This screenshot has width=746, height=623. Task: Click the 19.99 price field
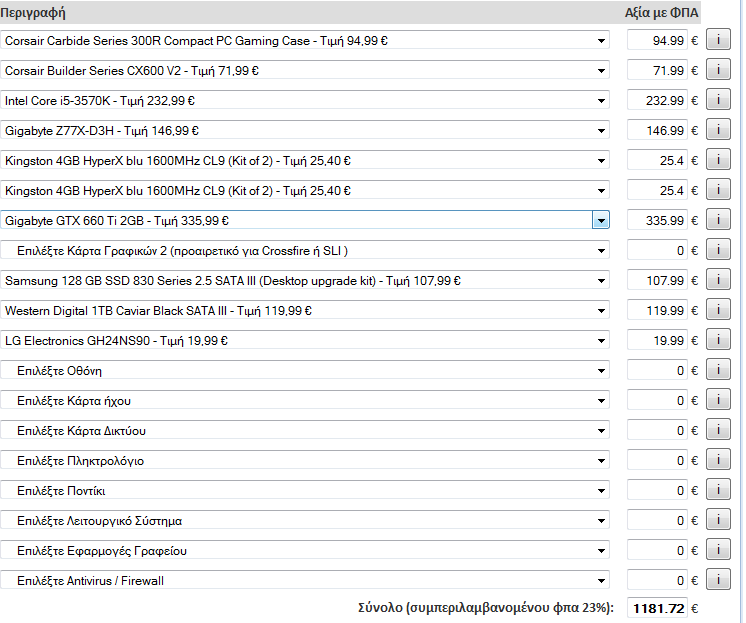click(657, 340)
